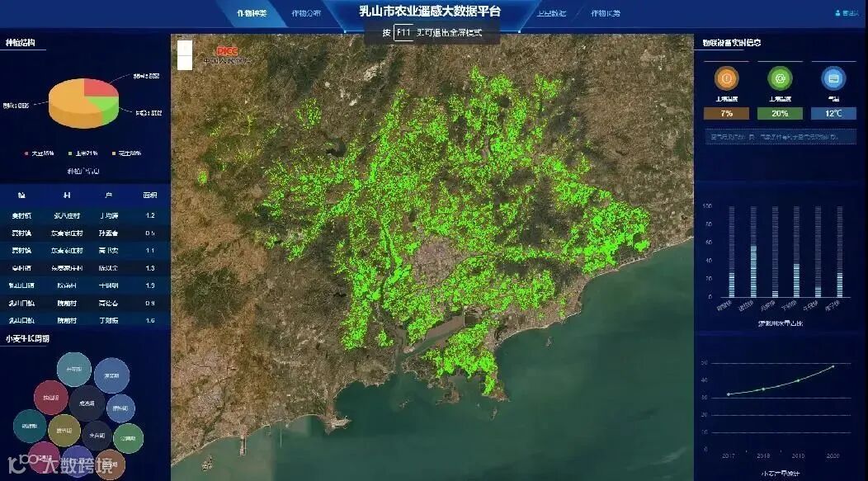
Task: Click the 物联设备实时信息 panel title
Action: point(731,43)
